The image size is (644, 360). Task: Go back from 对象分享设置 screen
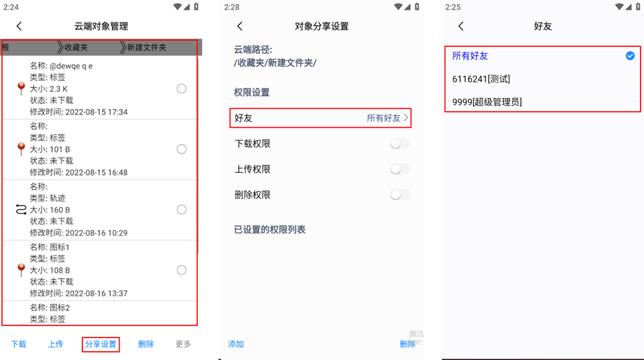pos(240,27)
